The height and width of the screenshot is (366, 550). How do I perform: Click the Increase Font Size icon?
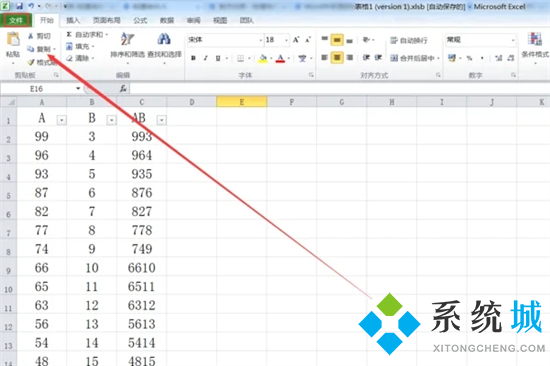pos(296,40)
